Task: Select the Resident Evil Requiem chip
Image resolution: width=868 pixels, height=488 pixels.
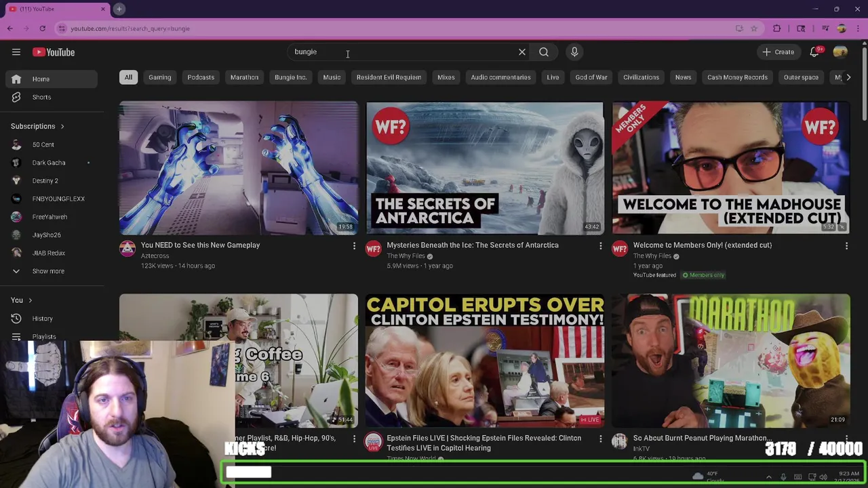Action: point(389,77)
